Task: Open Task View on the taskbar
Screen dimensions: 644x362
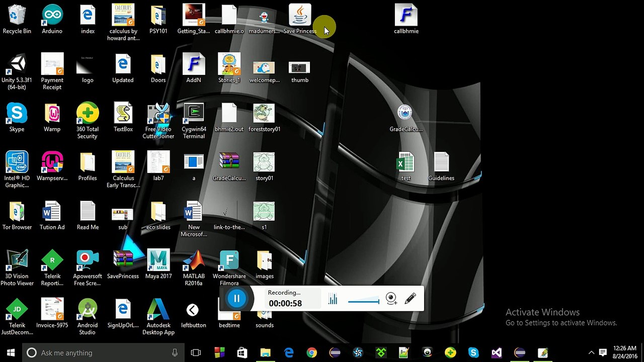Action: [x=196, y=352]
